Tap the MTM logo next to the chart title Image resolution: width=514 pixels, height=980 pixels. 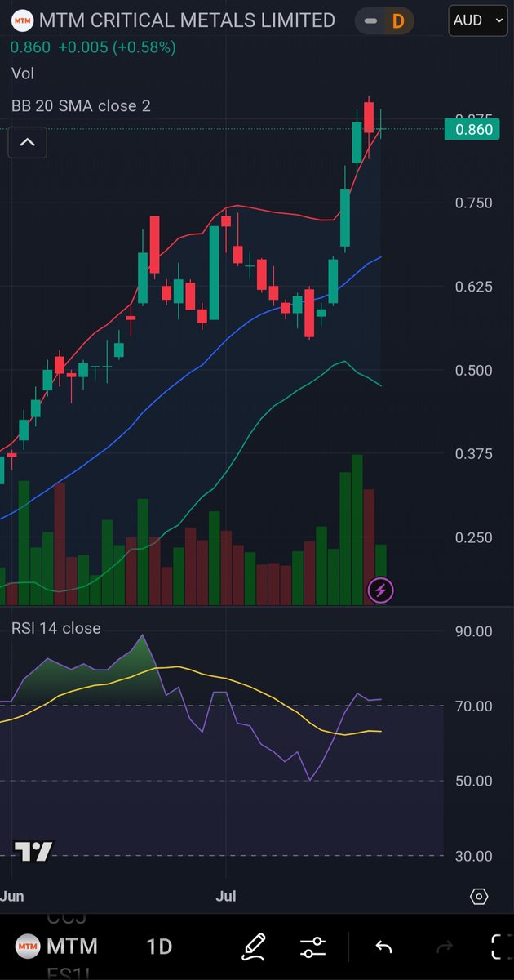click(23, 20)
